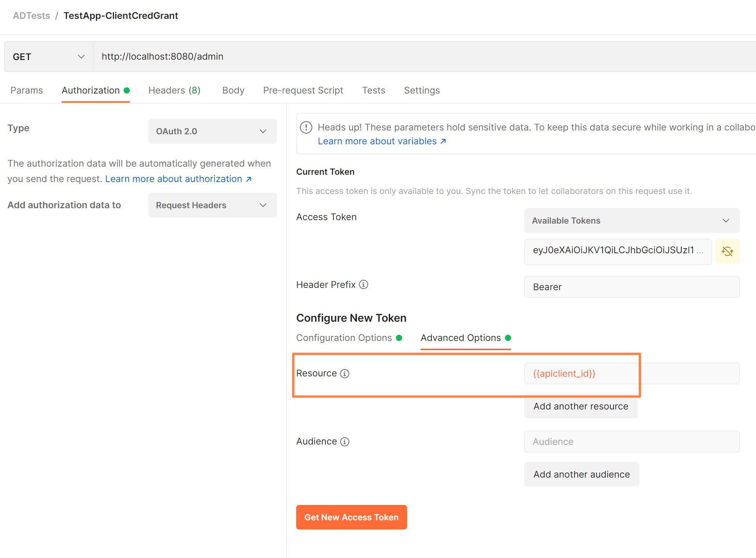
Task: Click the sync token icon button
Action: 727,251
